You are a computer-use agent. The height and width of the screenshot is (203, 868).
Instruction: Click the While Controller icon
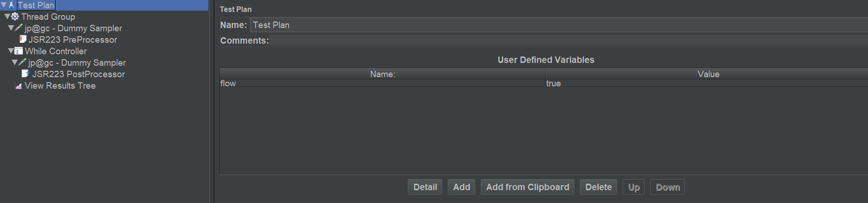pos(19,51)
